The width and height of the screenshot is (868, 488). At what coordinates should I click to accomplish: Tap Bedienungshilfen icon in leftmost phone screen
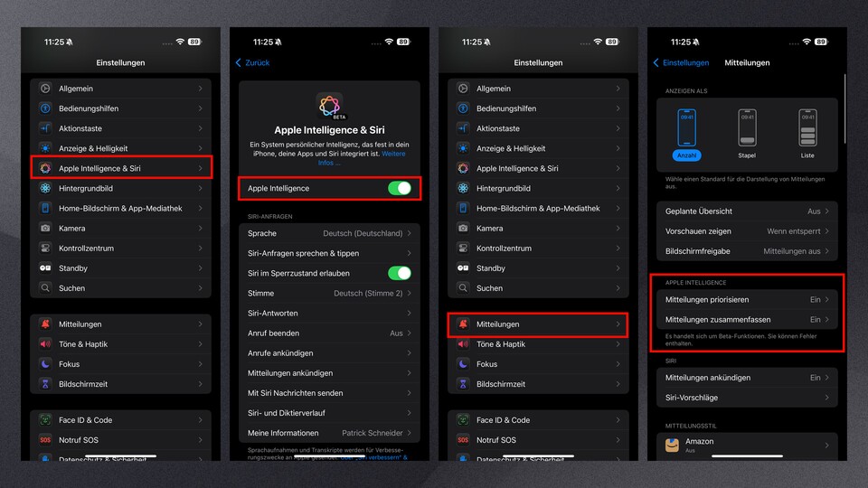click(45, 108)
